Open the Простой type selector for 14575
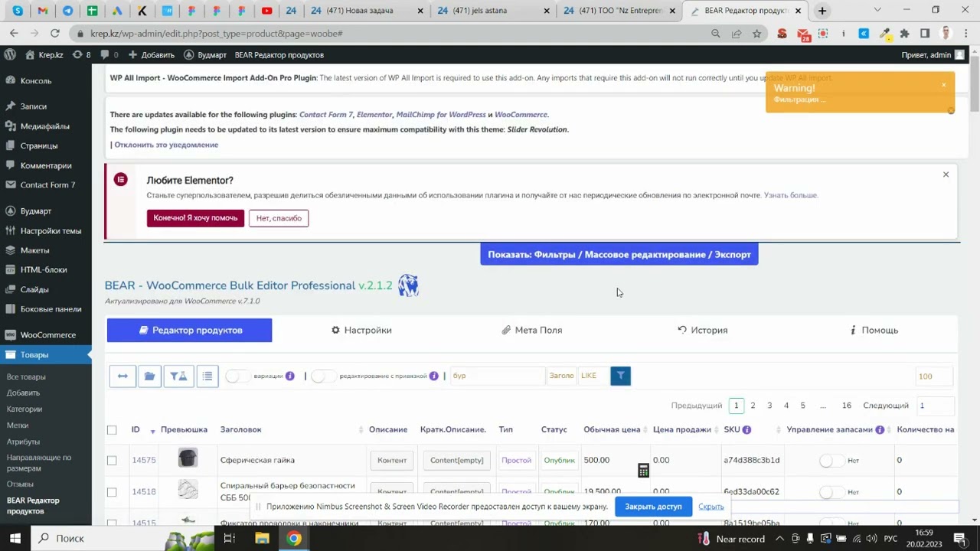Viewport: 980px width, 551px height. [516, 460]
